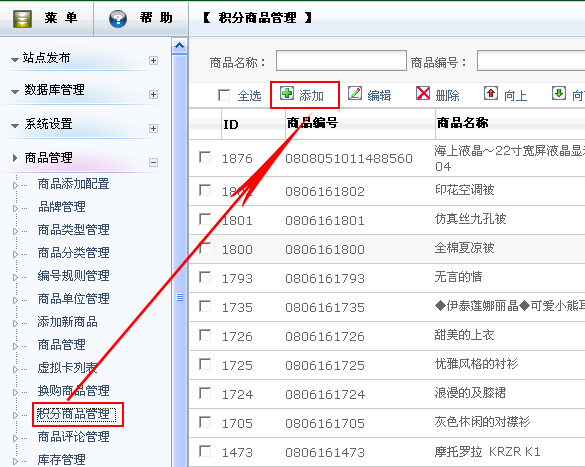Click the arrow beside 数据库管理

click(15, 92)
